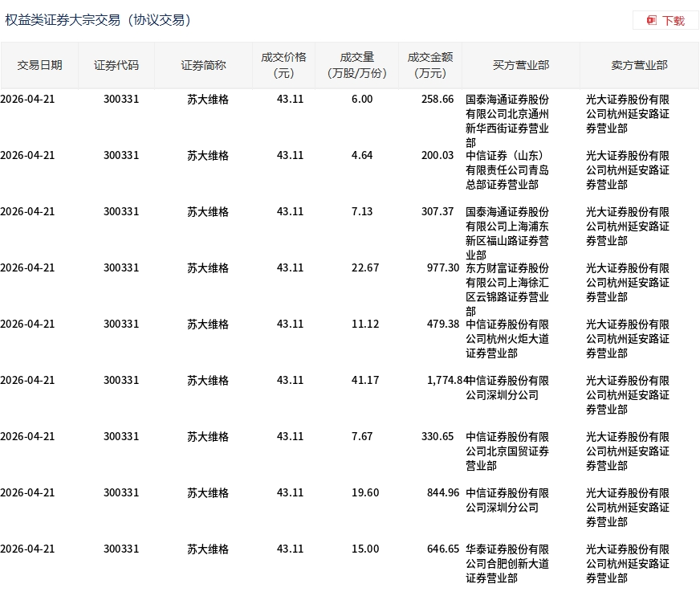Click the page title 权益类证券大宗交易(协议交易)

(x=98, y=20)
